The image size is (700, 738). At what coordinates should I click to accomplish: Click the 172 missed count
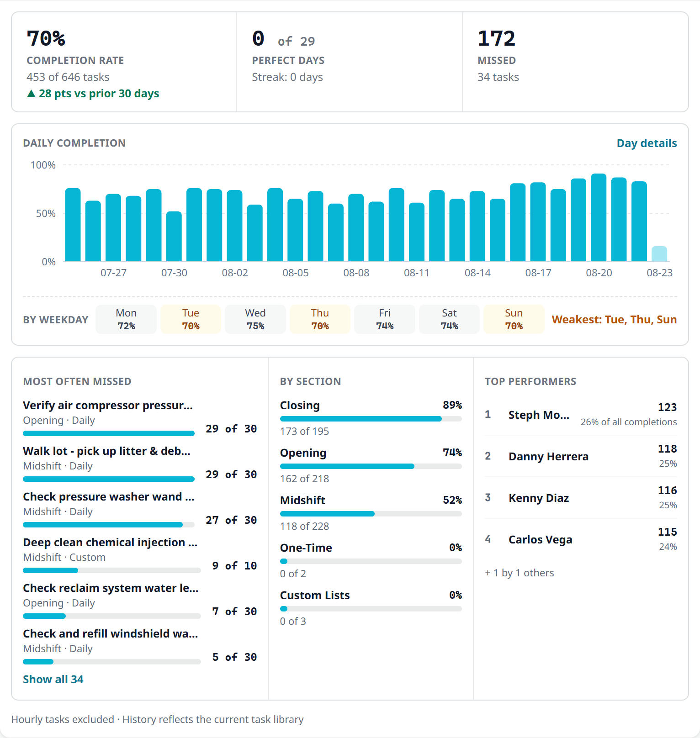pos(497,38)
